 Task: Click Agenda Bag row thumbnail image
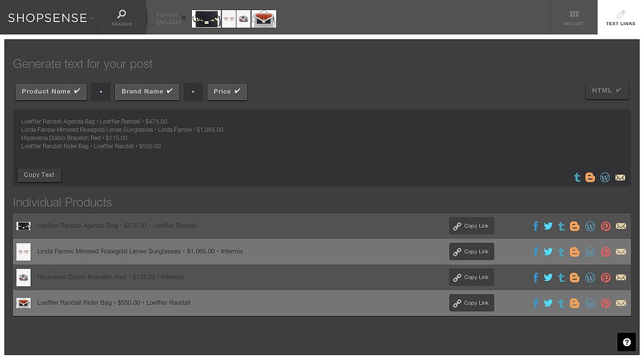pyautogui.click(x=23, y=226)
